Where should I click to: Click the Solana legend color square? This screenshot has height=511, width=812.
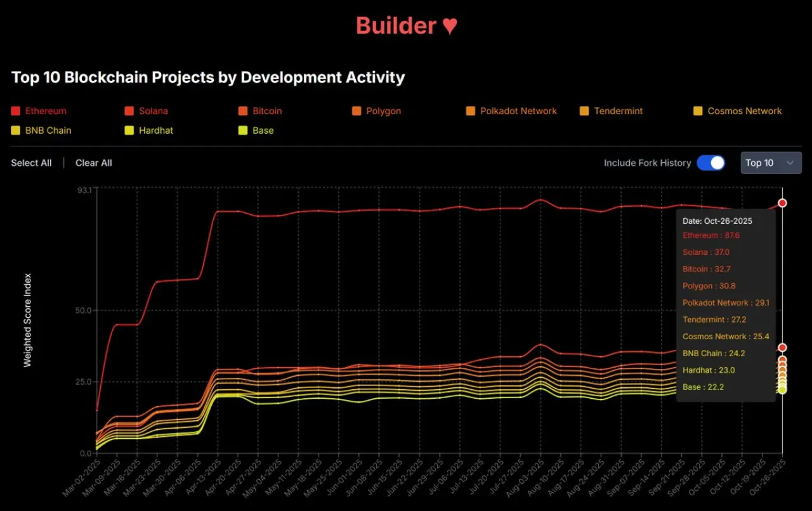[x=129, y=111]
